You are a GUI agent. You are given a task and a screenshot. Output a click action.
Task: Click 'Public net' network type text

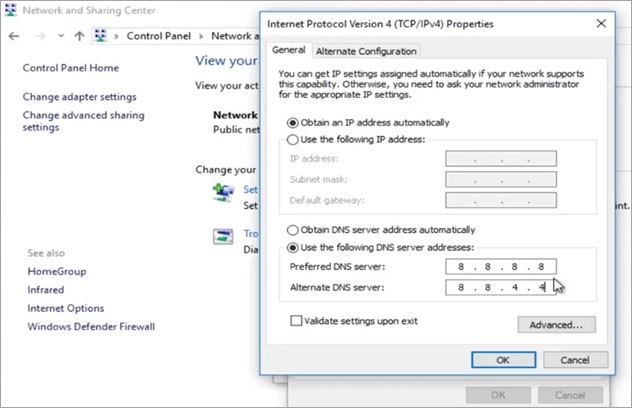click(237, 129)
